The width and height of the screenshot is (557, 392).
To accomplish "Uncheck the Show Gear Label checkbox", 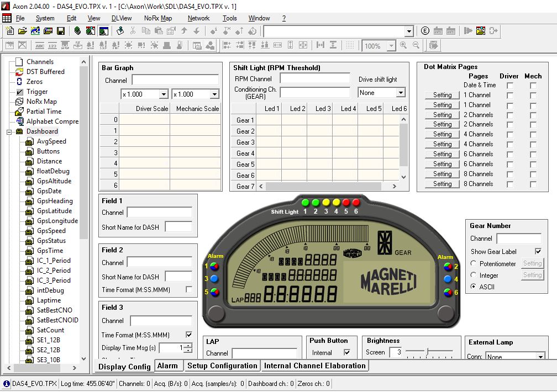I will (538, 251).
